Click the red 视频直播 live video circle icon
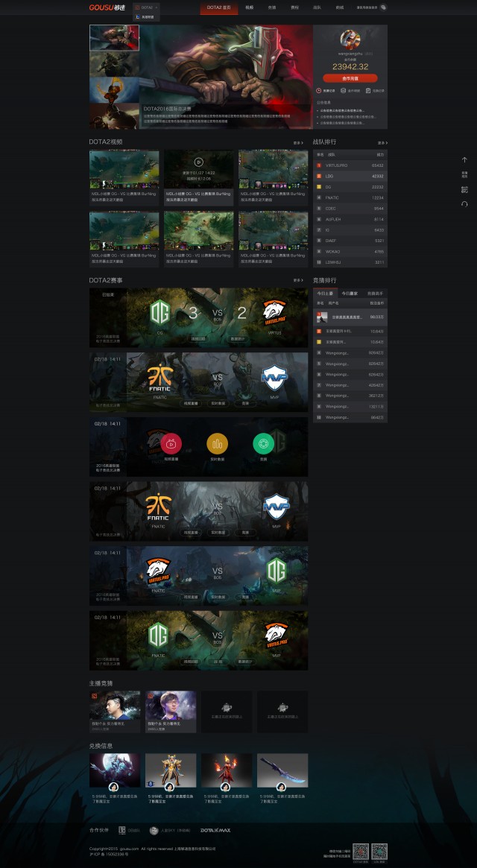This screenshot has width=477, height=868. (171, 443)
